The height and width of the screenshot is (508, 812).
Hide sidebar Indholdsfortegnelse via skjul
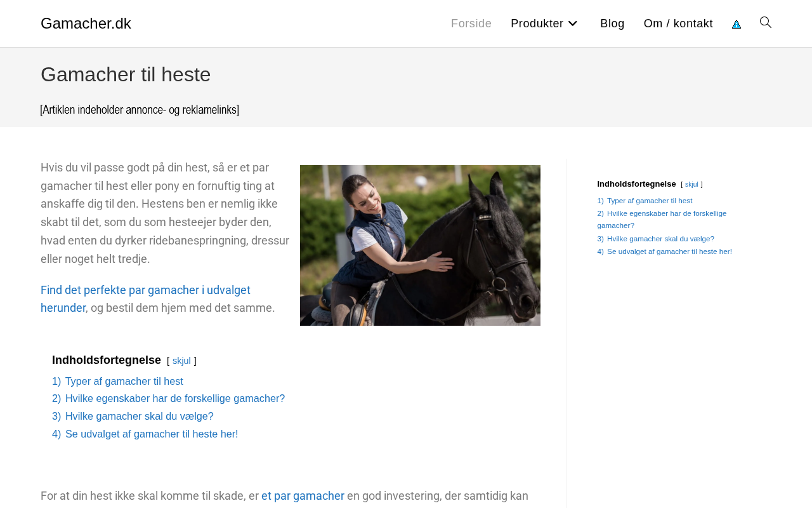coord(691,184)
